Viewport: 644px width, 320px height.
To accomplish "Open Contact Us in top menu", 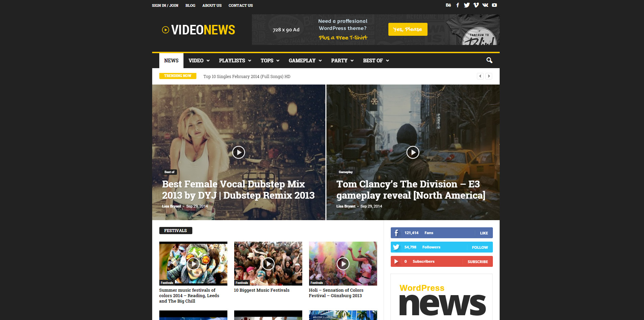I will click(x=241, y=5).
